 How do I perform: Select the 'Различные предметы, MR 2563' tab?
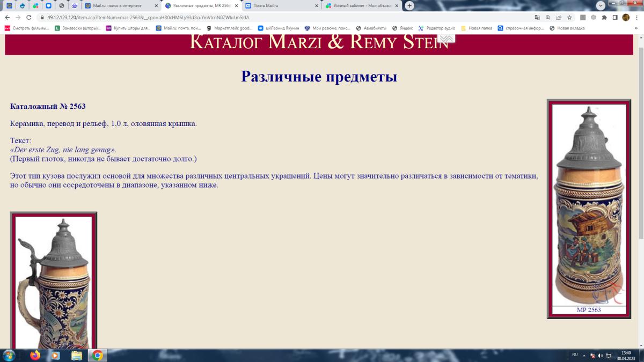(x=202, y=6)
